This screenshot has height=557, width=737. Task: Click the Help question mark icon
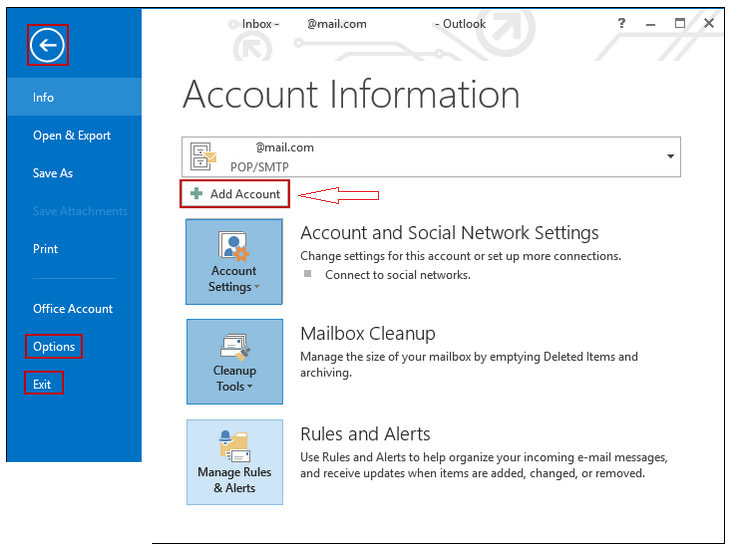coord(621,23)
